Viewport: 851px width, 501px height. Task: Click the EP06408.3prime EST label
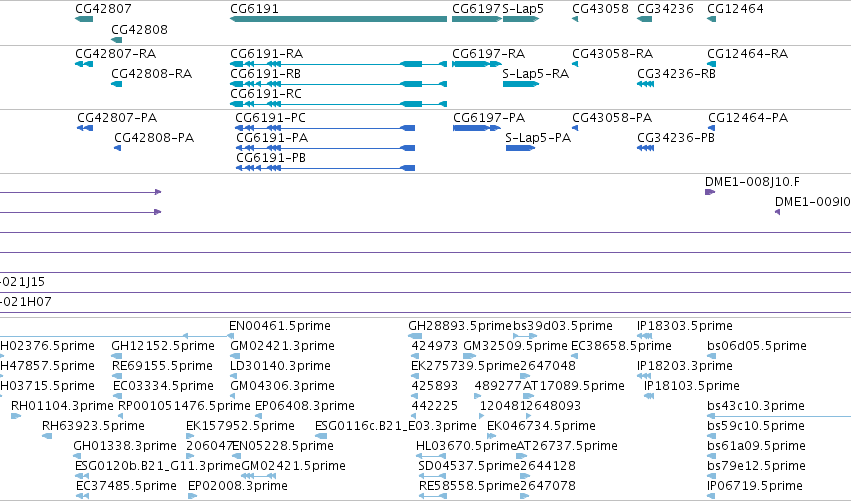304,406
